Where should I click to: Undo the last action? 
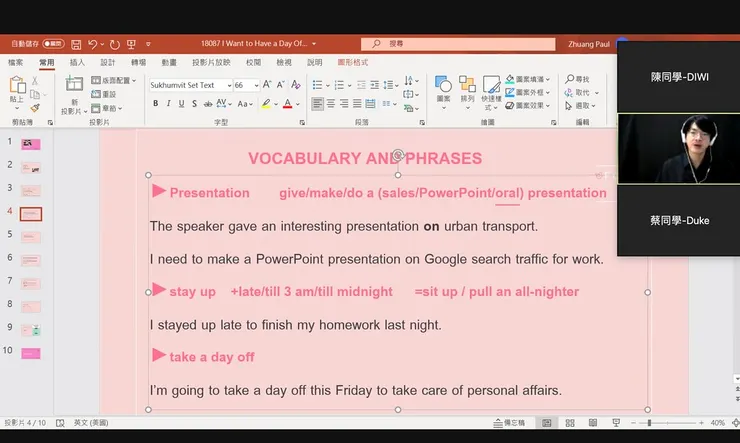[92, 44]
